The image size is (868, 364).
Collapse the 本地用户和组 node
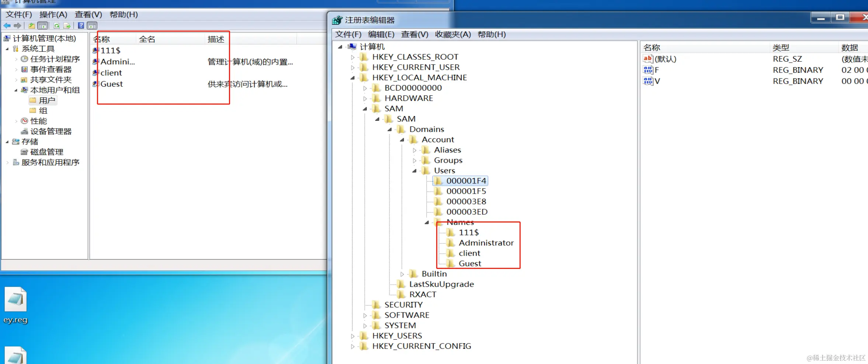pyautogui.click(x=16, y=90)
